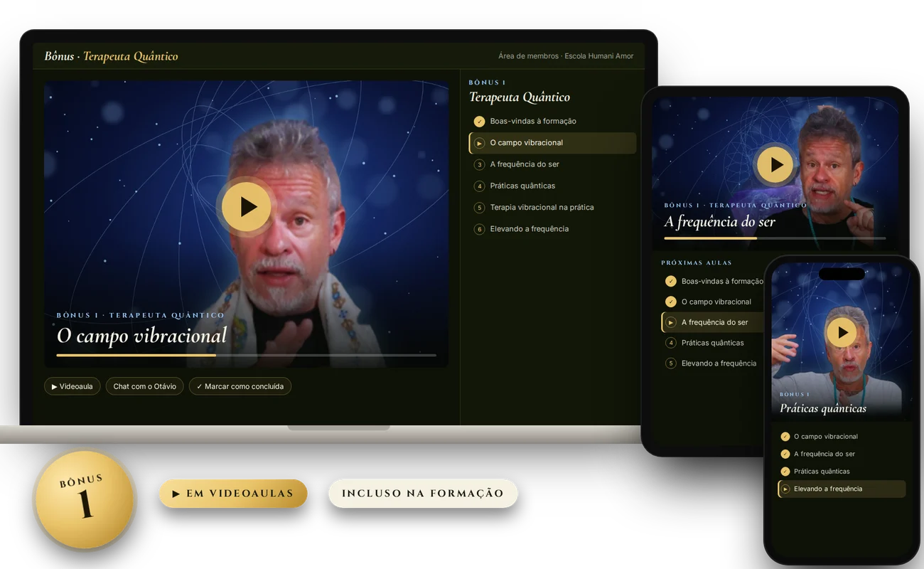Play the phone video Práticas quânticas
The width and height of the screenshot is (924, 569).
pyautogui.click(x=842, y=332)
